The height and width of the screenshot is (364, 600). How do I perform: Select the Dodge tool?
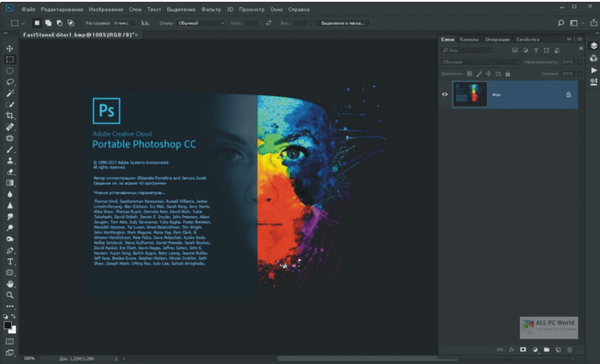pyautogui.click(x=10, y=228)
